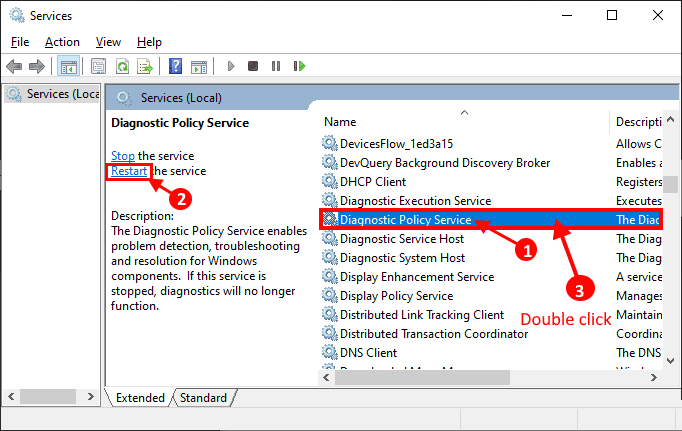Select Distributed Link Tracking Client row
This screenshot has width=682, height=431.
491,314
